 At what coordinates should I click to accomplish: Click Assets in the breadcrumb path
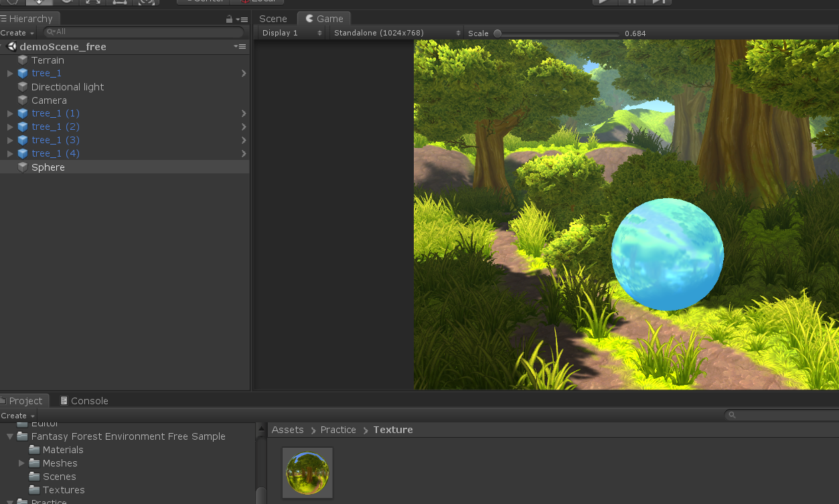[288, 430]
